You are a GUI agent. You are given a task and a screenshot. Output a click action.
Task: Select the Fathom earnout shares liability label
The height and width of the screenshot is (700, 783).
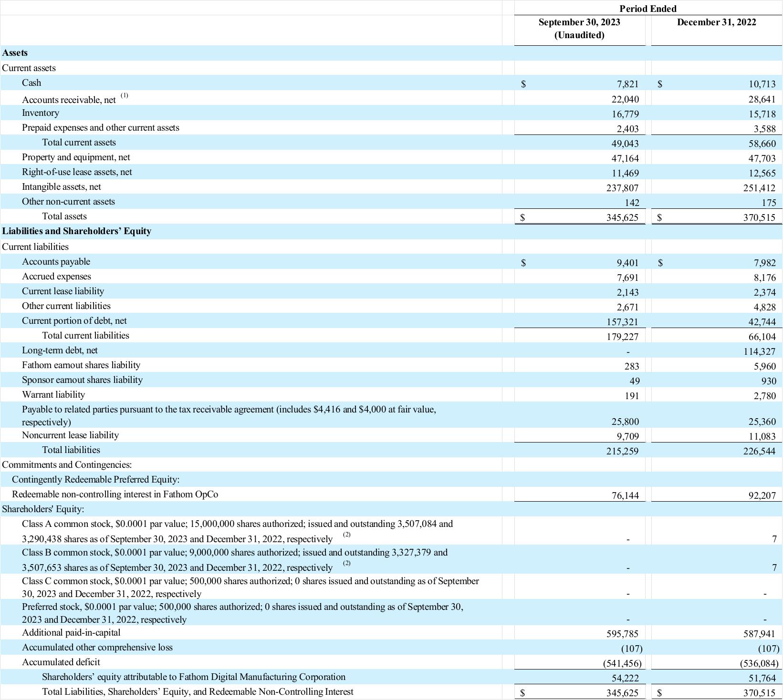[x=81, y=365]
